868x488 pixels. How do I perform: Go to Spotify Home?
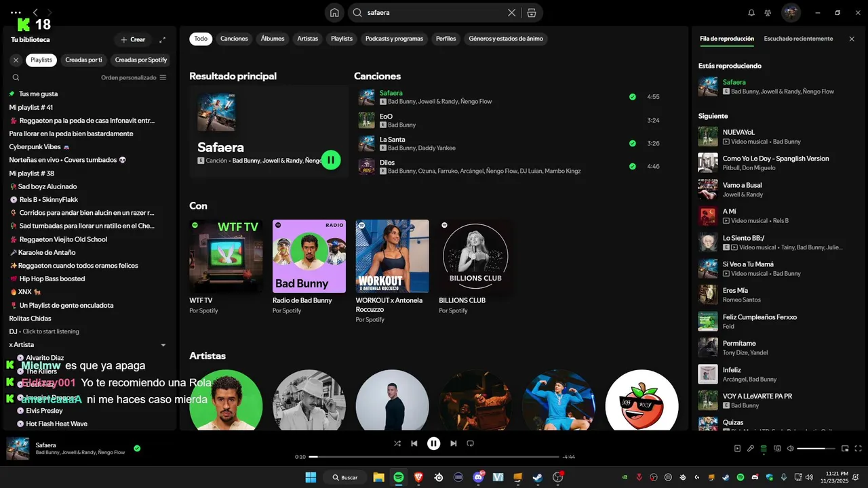click(x=334, y=12)
